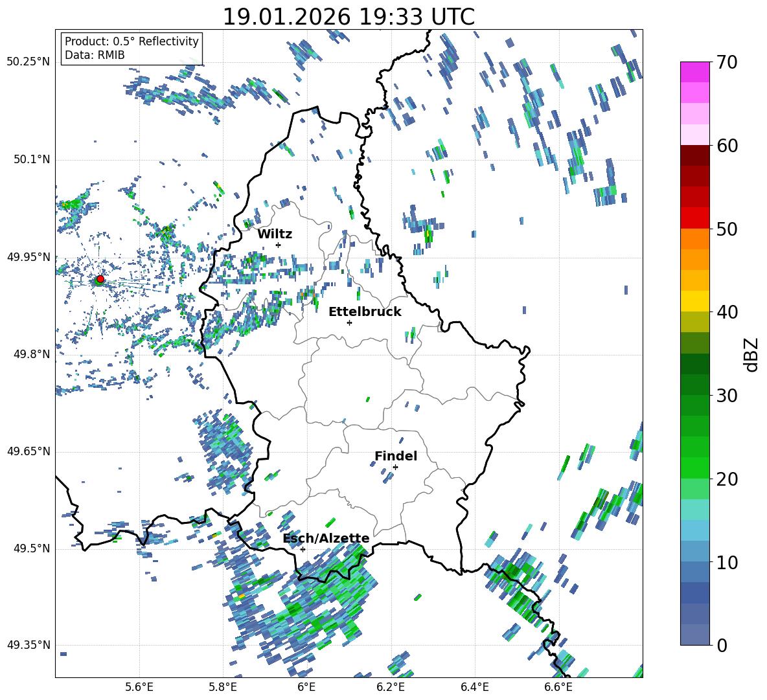
Task: Click the Findel station cross marker
Action: click(395, 468)
